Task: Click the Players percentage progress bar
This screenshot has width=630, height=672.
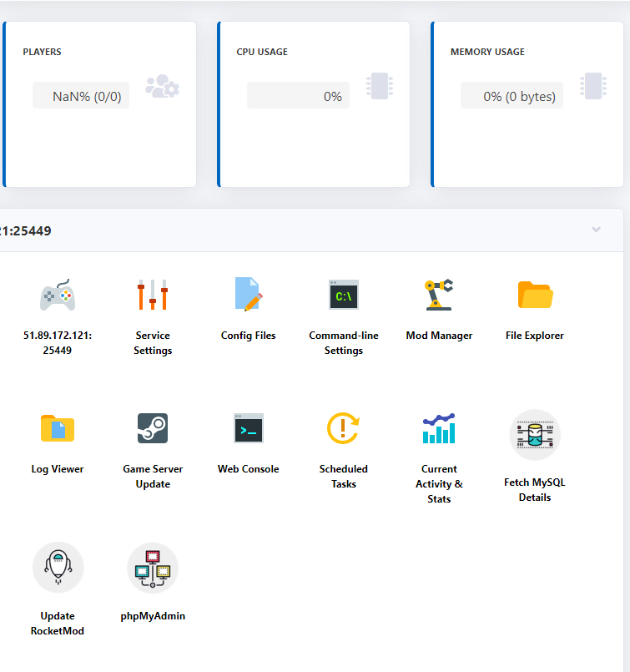Action: (81, 96)
